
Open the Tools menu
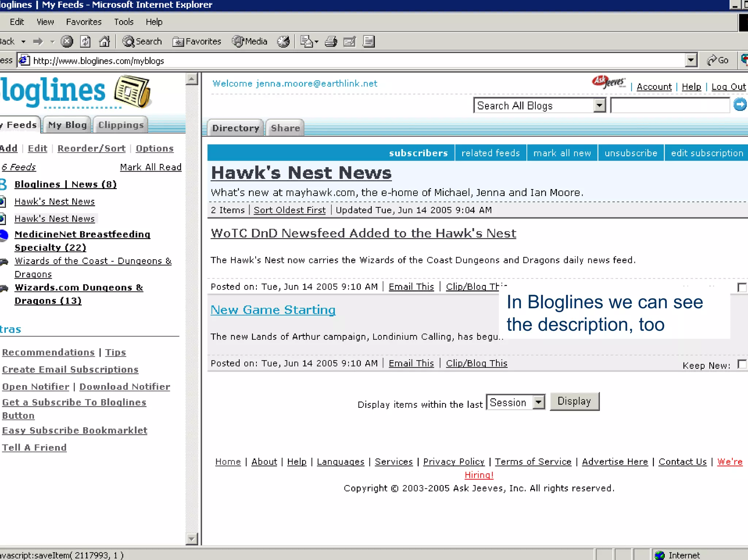pyautogui.click(x=124, y=22)
